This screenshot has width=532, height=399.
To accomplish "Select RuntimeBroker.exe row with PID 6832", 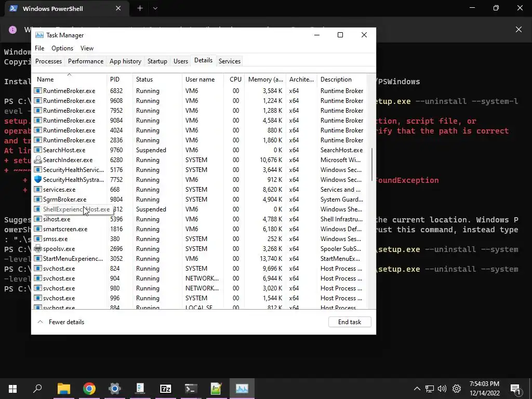I will click(200, 91).
